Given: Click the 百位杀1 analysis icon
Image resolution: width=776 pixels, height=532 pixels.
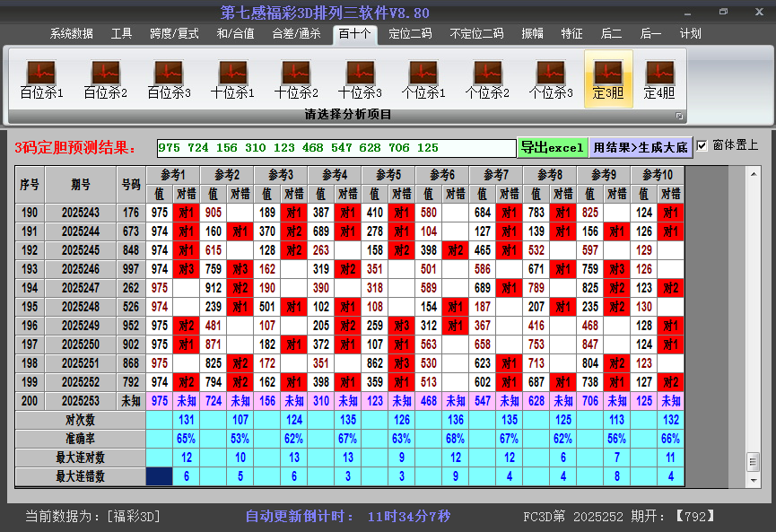Looking at the screenshot, I should coord(41,79).
